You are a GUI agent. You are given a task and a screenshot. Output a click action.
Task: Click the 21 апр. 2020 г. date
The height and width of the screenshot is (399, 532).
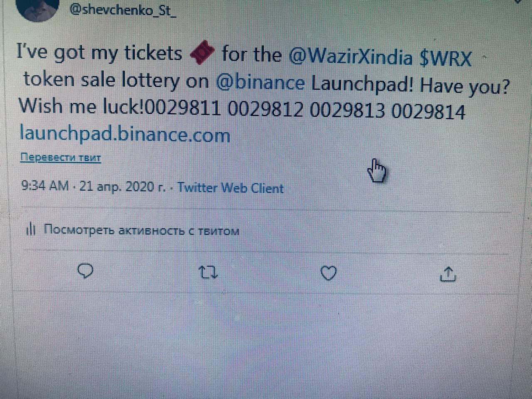coord(123,186)
